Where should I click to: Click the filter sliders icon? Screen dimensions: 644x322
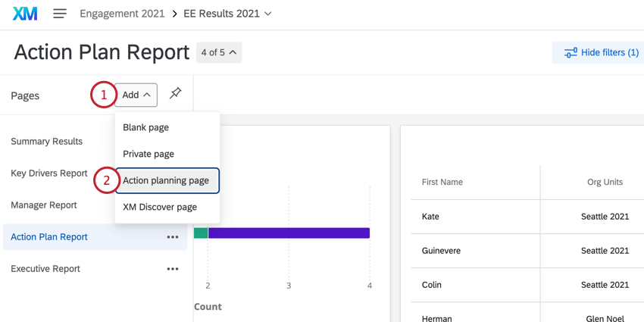pos(571,53)
